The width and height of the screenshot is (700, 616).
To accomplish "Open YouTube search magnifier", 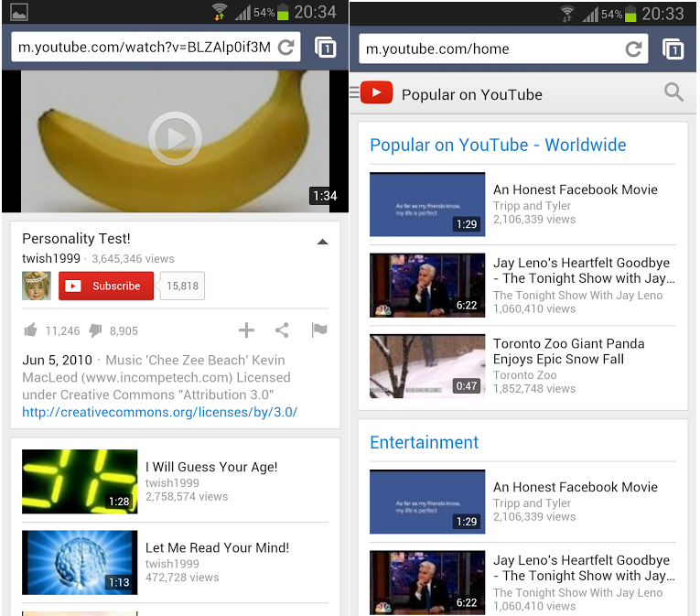I will point(673,92).
